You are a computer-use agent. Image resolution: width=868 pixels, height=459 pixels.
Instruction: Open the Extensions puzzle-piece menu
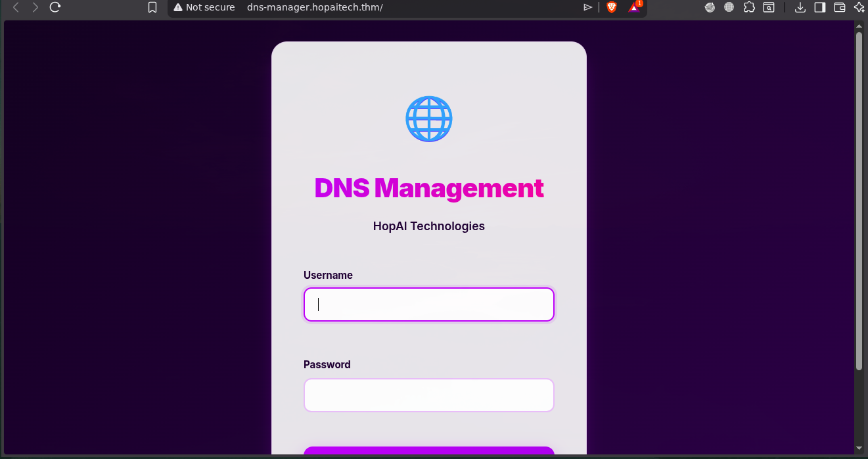(748, 7)
